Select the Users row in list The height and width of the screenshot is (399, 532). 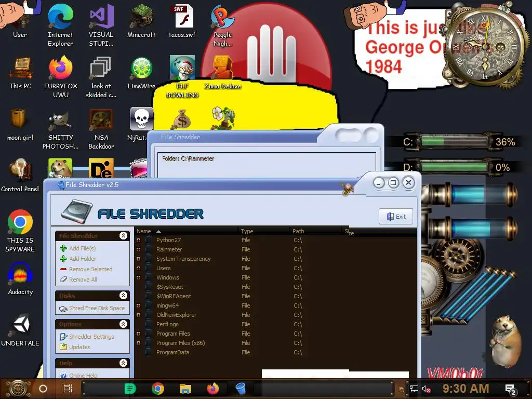[x=275, y=268]
